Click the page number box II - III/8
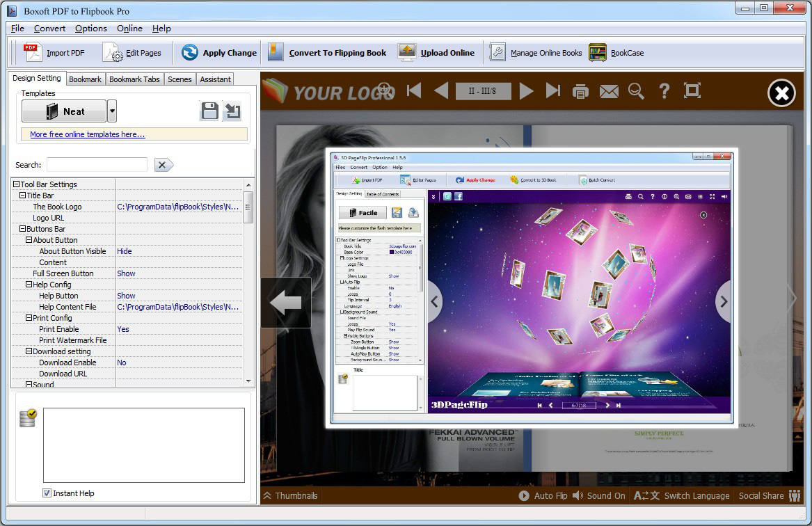 pos(483,91)
